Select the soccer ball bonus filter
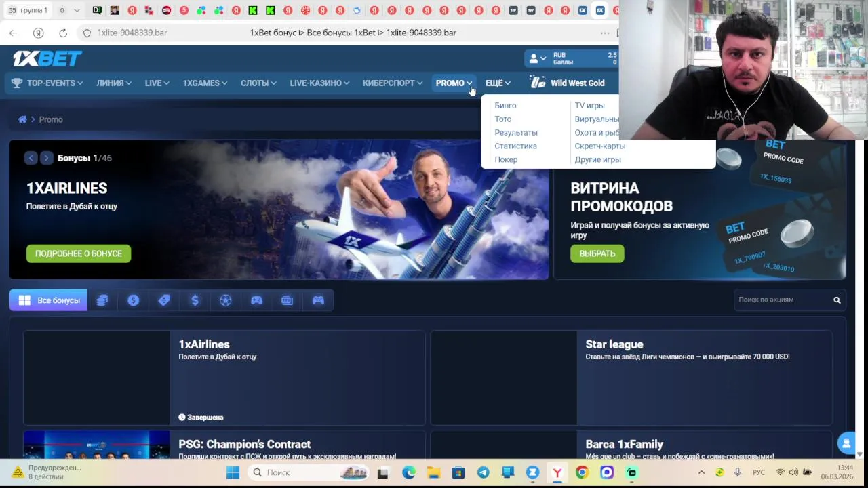Image resolution: width=868 pixels, height=488 pixels. 226,300
